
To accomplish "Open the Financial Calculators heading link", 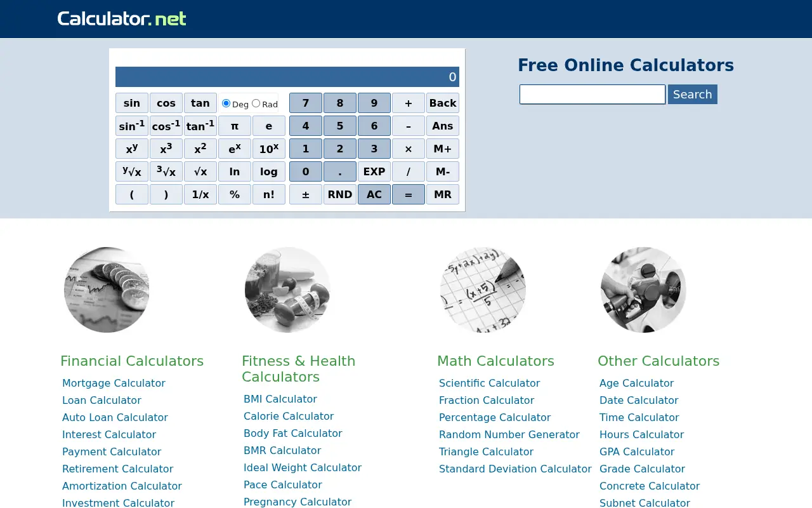I will (x=132, y=361).
